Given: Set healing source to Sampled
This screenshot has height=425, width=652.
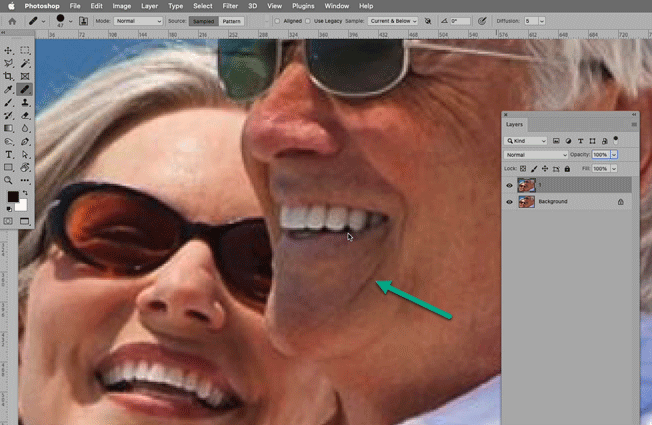Looking at the screenshot, I should point(203,21).
